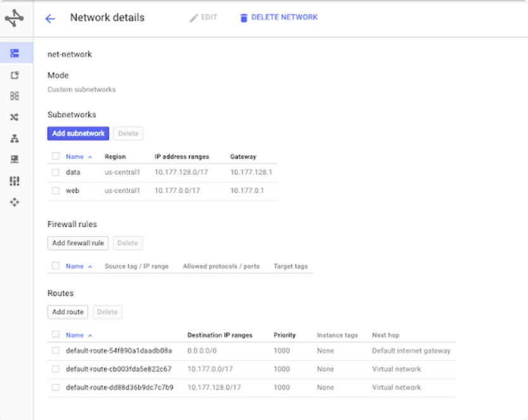Check default-route-cb003fda5e822c67 checkbox

(56, 369)
